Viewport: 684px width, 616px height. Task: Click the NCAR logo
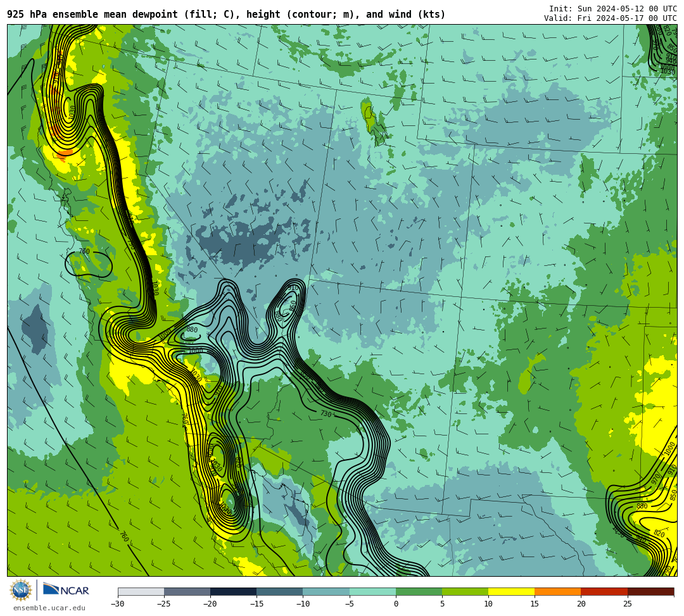(66, 590)
